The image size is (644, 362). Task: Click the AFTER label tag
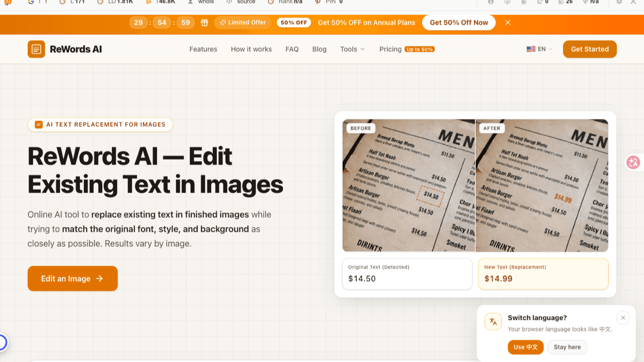[x=492, y=128]
